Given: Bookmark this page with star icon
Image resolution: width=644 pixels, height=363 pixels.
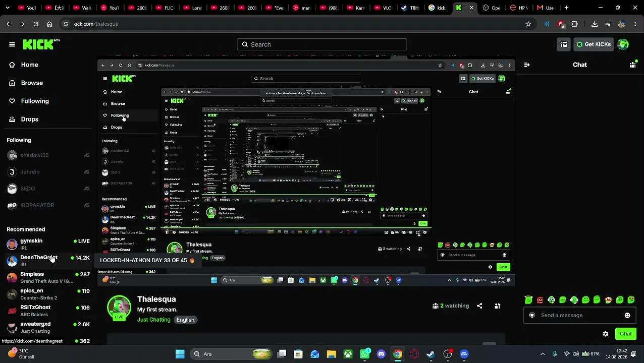Looking at the screenshot, I should pos(528,24).
